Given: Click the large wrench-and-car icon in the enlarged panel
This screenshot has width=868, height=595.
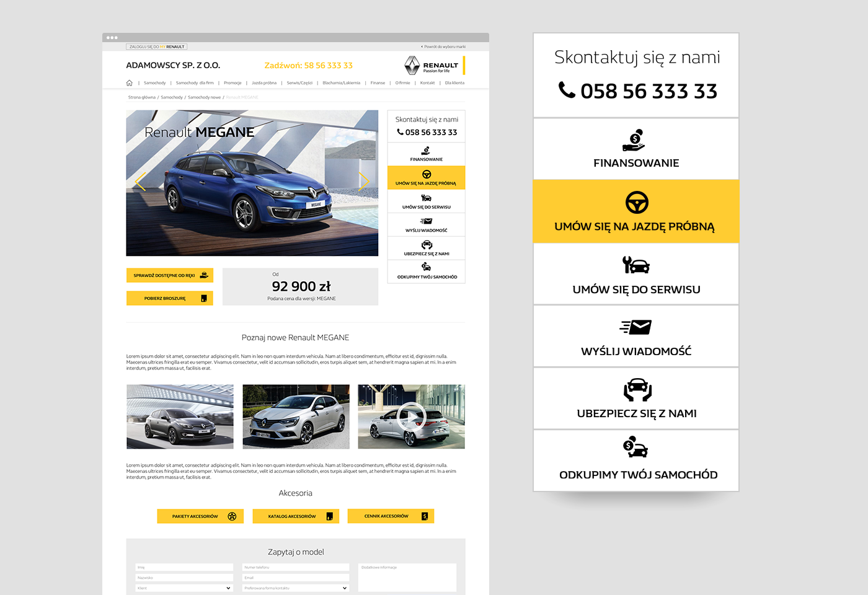Looking at the screenshot, I should [x=636, y=265].
